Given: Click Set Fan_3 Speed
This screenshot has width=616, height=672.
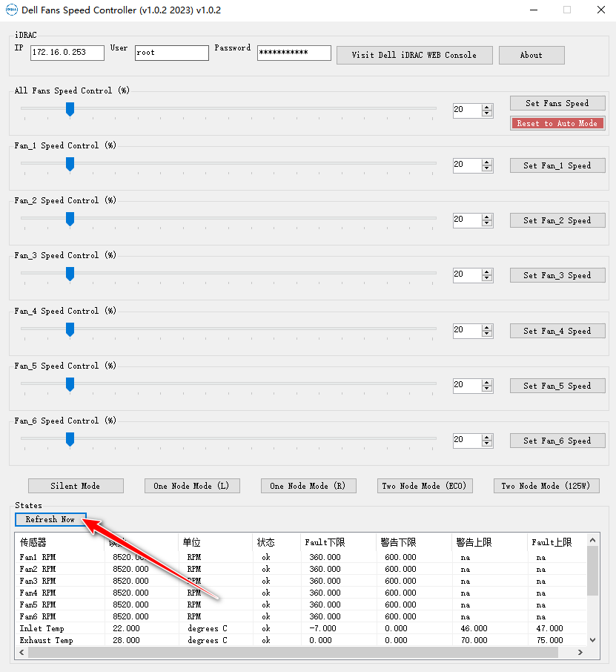Looking at the screenshot, I should pos(557,275).
